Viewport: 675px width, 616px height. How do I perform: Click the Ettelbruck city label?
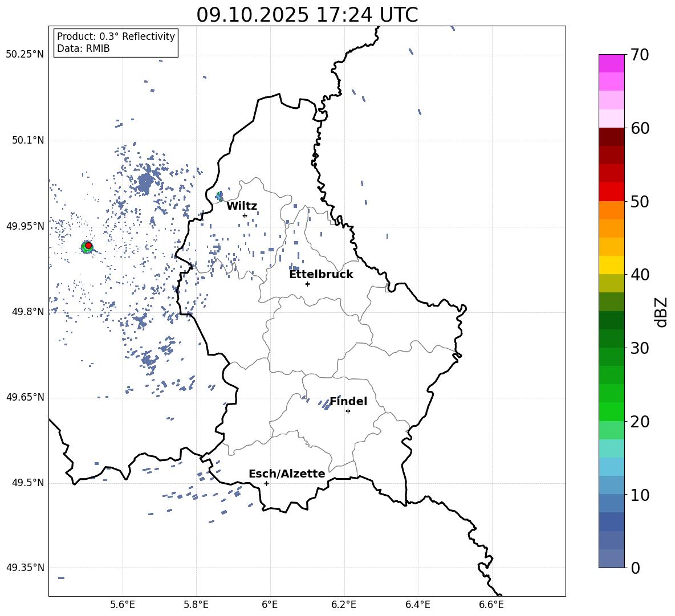pos(321,275)
